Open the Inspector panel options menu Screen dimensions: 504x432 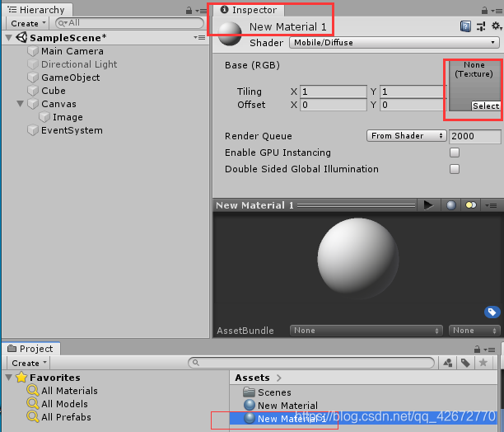pyautogui.click(x=497, y=11)
